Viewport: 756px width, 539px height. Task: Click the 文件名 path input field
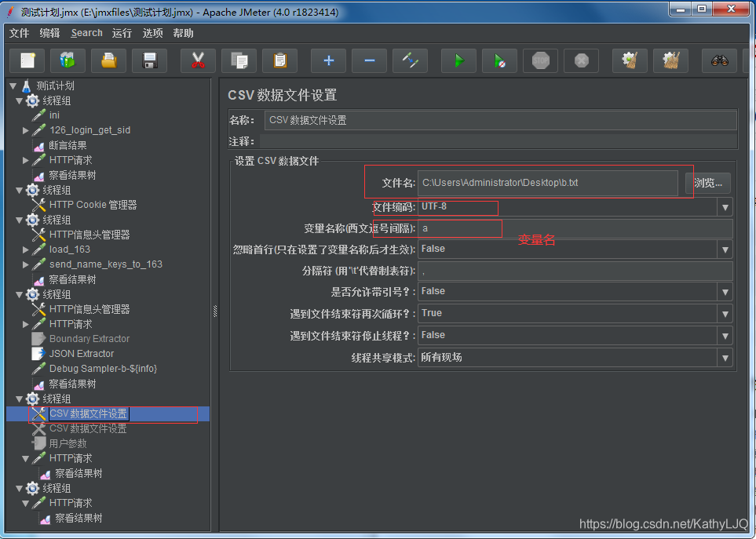point(548,183)
